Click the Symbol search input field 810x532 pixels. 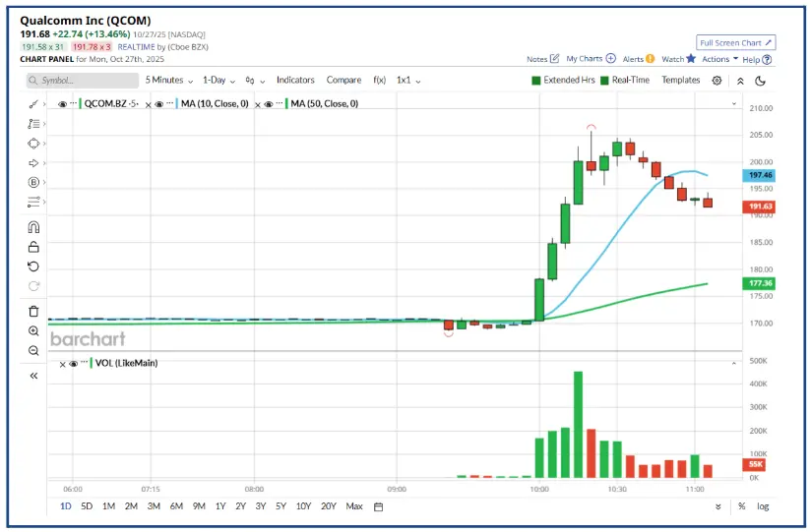[x=81, y=81]
